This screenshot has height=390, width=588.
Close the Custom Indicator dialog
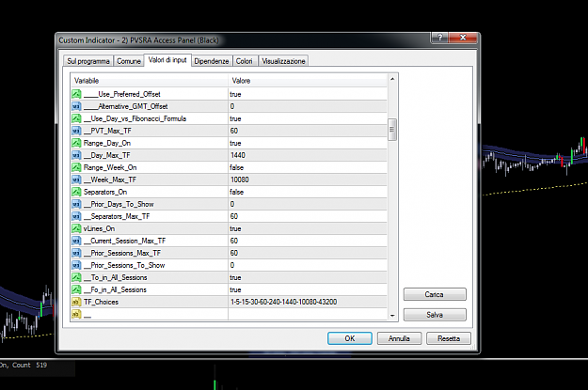(463, 37)
